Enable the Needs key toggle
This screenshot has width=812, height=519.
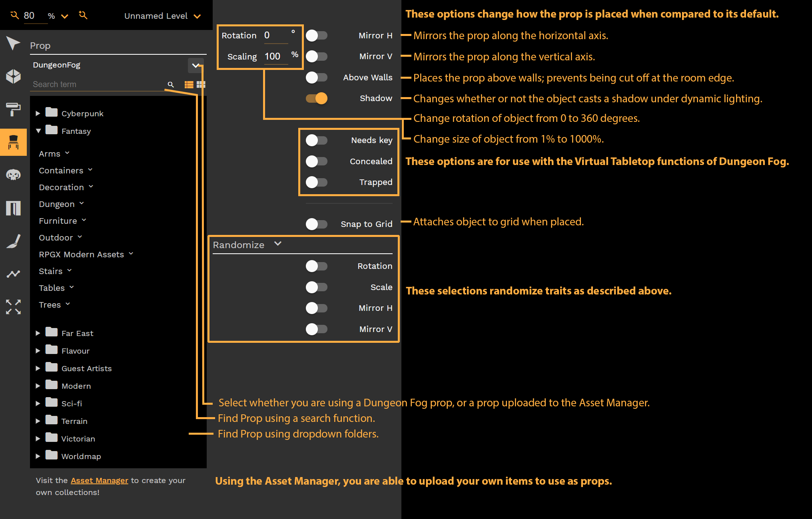point(316,140)
